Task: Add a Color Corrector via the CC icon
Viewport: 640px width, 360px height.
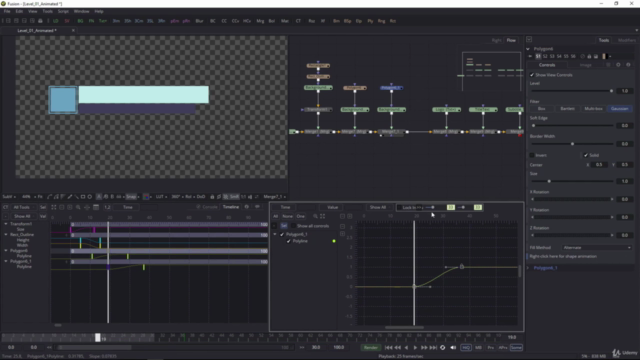Action: [x=224, y=21]
